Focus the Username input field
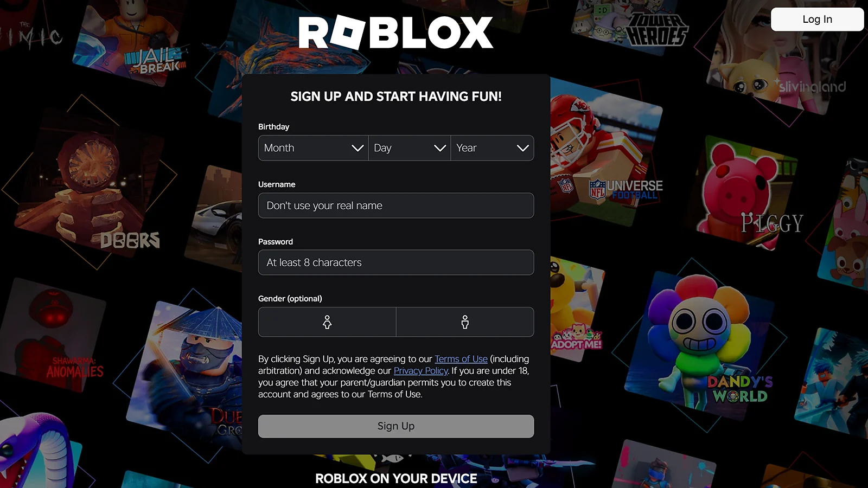 pyautogui.click(x=396, y=206)
